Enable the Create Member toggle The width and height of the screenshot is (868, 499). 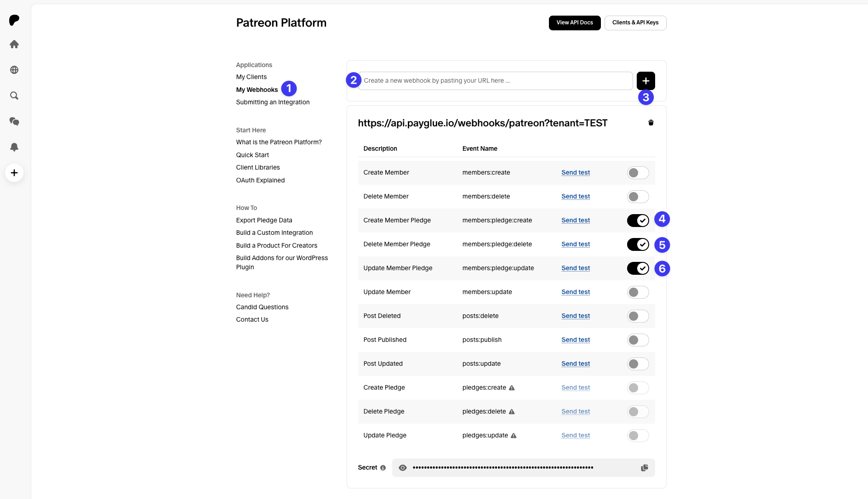point(638,173)
